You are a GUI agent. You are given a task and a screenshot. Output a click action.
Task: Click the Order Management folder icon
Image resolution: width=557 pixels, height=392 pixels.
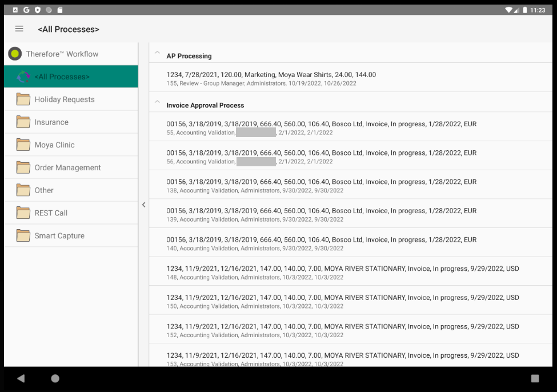tap(23, 167)
